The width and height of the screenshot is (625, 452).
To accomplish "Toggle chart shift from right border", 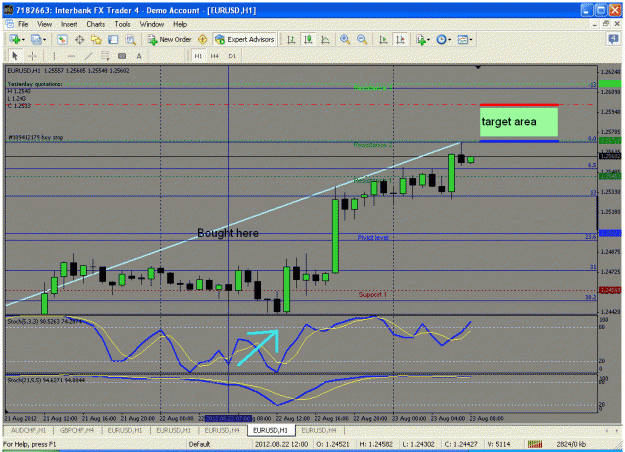I will pyautogui.click(x=401, y=39).
